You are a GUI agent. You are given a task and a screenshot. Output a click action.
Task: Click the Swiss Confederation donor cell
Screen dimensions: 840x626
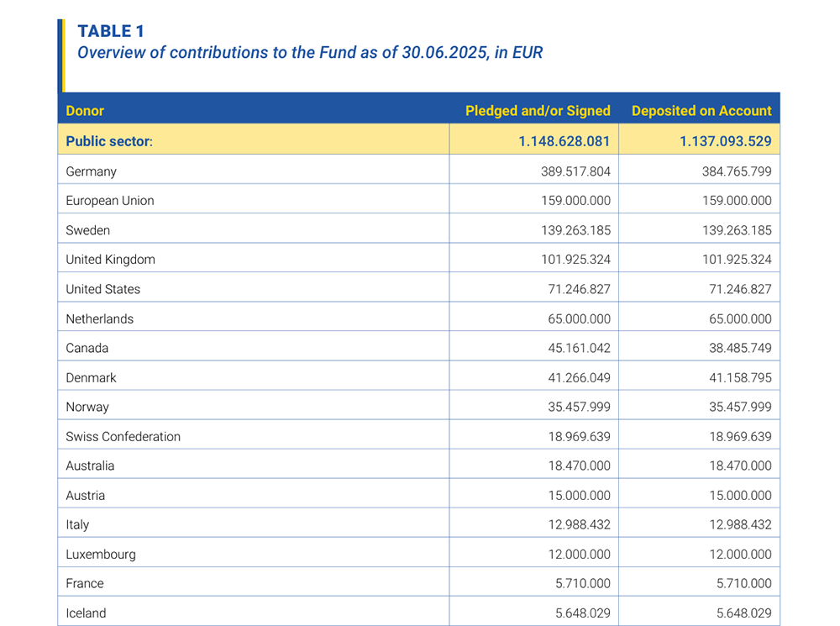click(123, 437)
